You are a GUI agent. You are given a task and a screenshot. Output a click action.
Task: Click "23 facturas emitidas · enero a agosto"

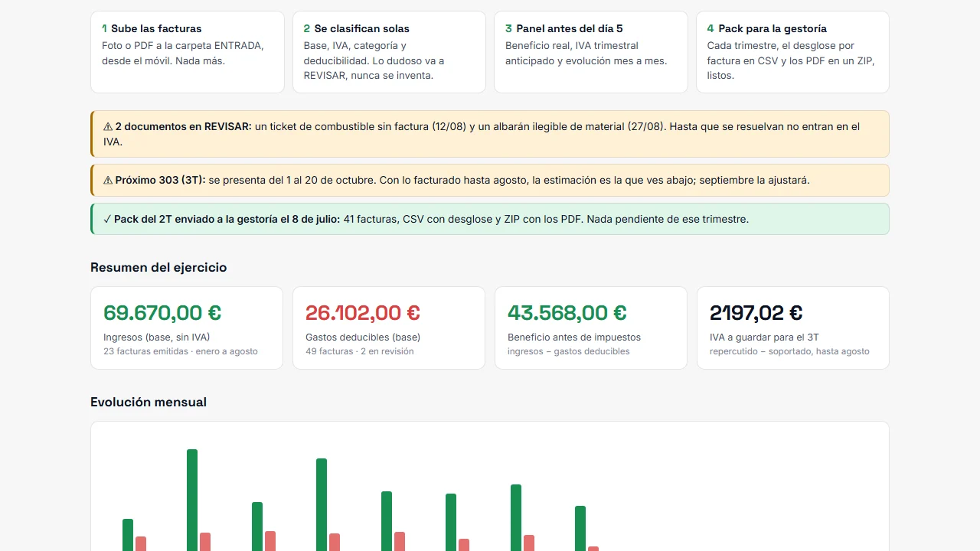[181, 351]
